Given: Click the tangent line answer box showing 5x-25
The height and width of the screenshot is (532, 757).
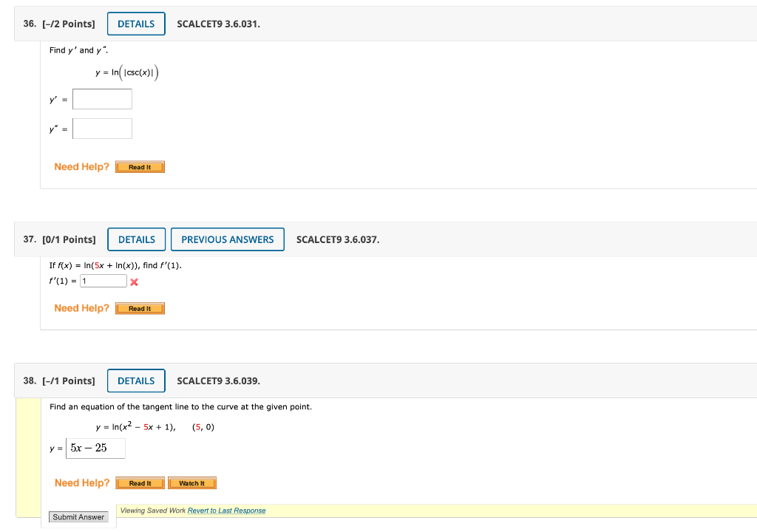Looking at the screenshot, I should pos(95,448).
